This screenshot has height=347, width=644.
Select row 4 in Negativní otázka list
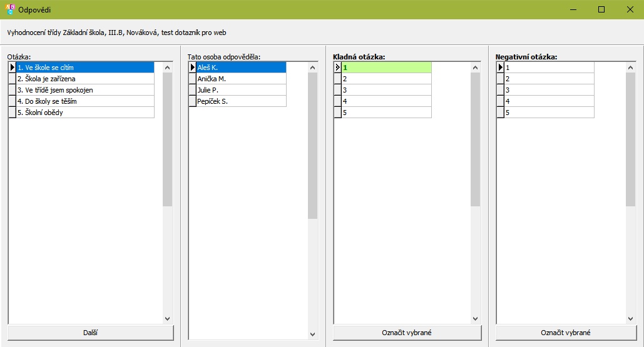pyautogui.click(x=549, y=101)
